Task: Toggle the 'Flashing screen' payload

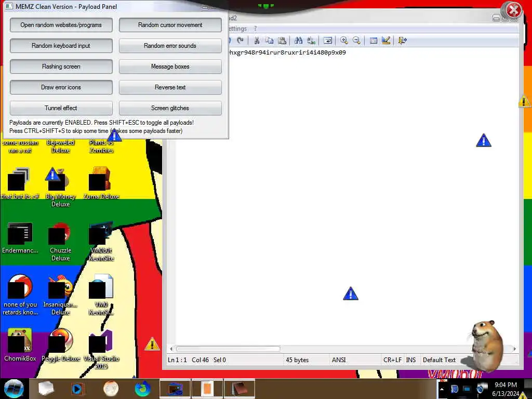Action: click(61, 66)
